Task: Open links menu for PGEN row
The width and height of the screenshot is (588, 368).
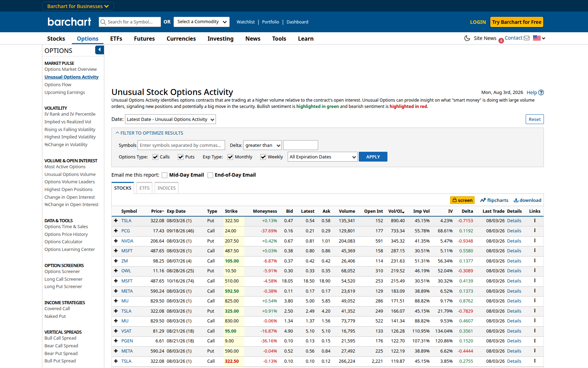Action: 535,341
